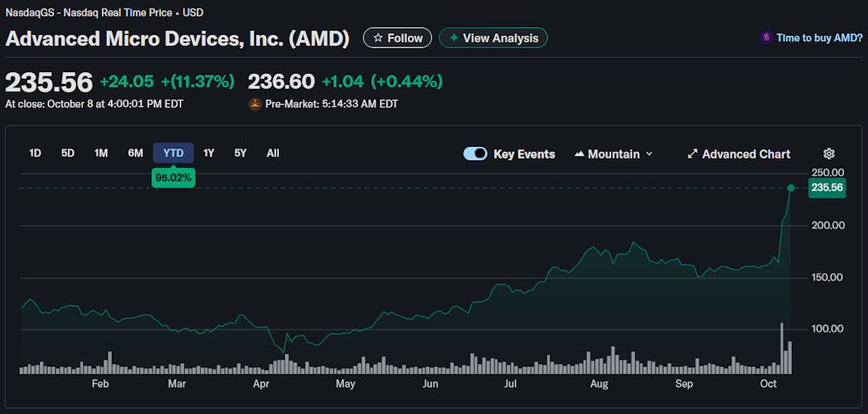Switch to the 6M range

136,153
